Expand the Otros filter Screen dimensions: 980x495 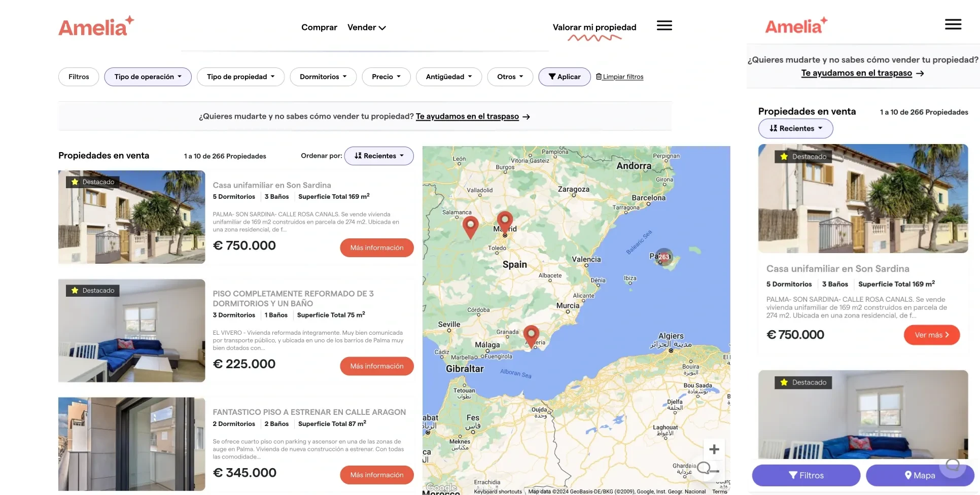click(510, 77)
